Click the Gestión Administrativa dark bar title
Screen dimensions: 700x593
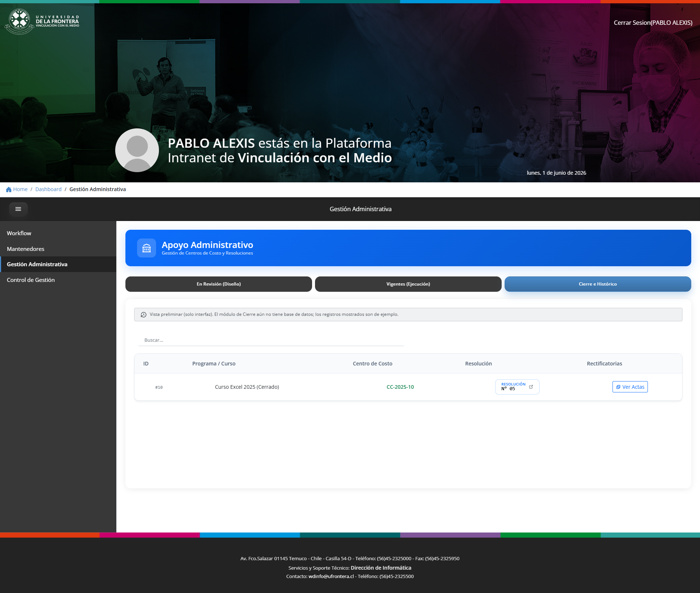[x=361, y=209]
